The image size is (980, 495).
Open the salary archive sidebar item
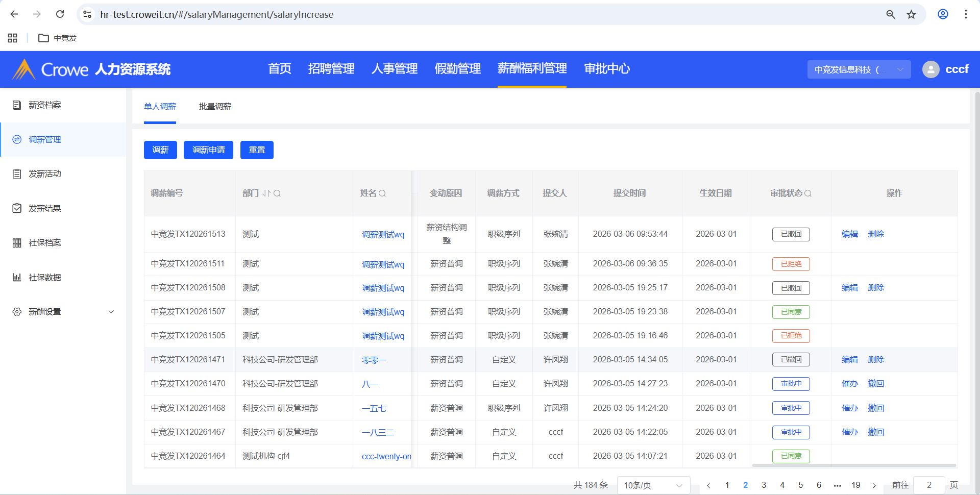pyautogui.click(x=45, y=105)
